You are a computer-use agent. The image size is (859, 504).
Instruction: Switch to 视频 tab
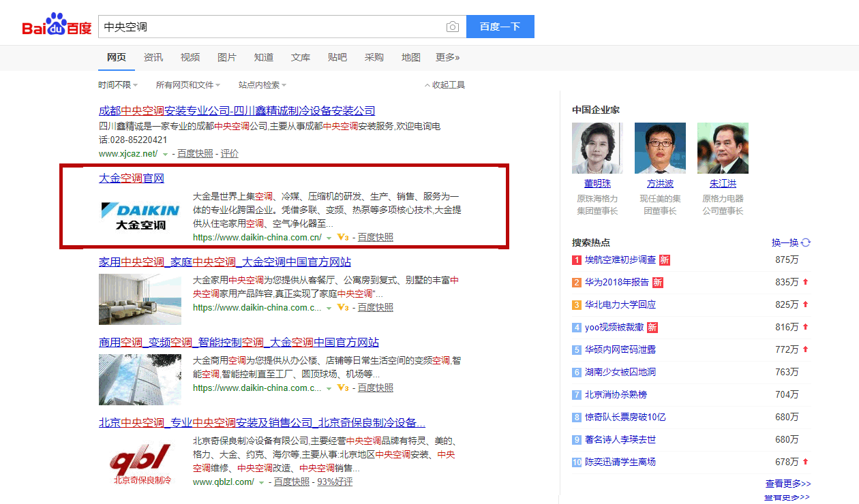pos(190,57)
